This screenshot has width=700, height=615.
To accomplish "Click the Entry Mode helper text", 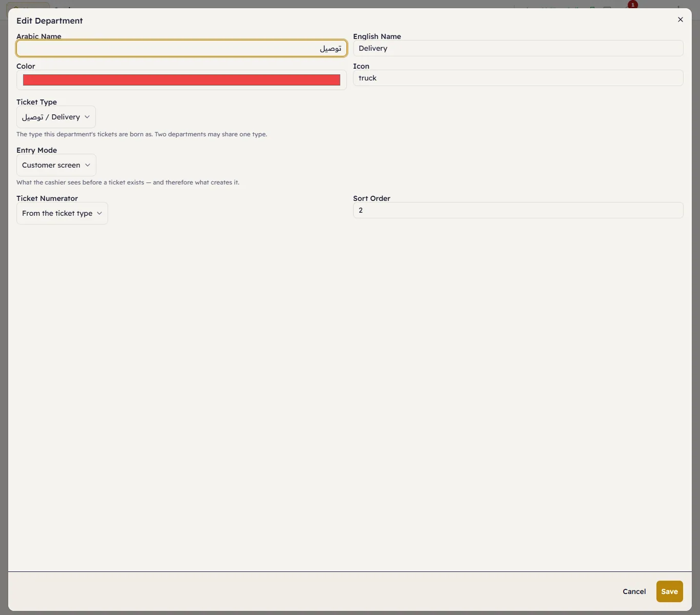I will (x=128, y=182).
